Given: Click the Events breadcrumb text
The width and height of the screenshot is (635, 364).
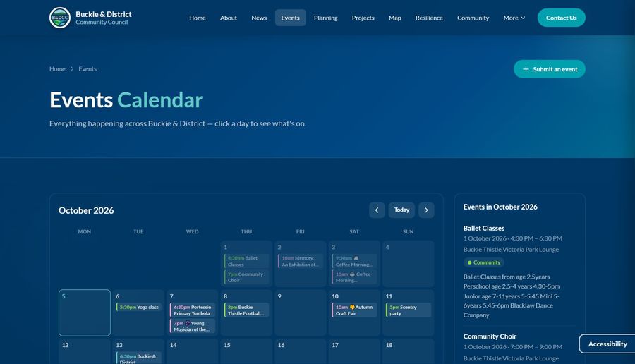Looking at the screenshot, I should point(87,69).
